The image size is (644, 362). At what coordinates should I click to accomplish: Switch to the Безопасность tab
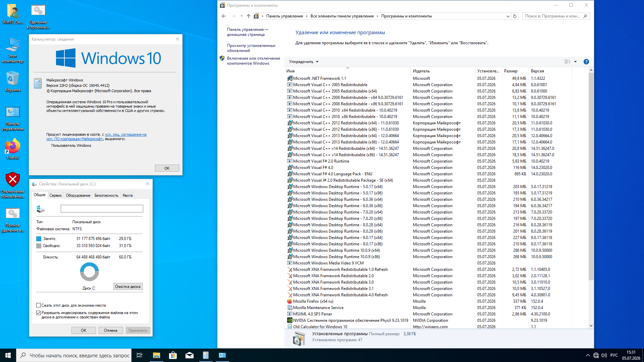(x=107, y=195)
